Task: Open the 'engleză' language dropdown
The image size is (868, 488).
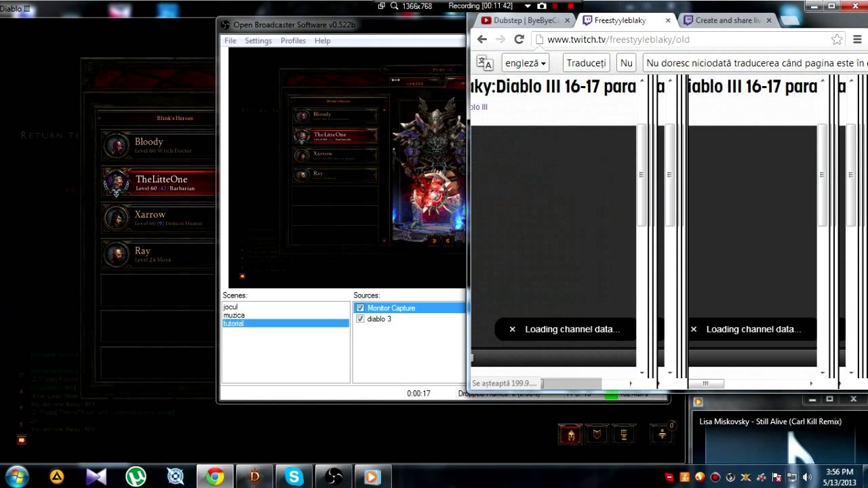Action: (526, 63)
